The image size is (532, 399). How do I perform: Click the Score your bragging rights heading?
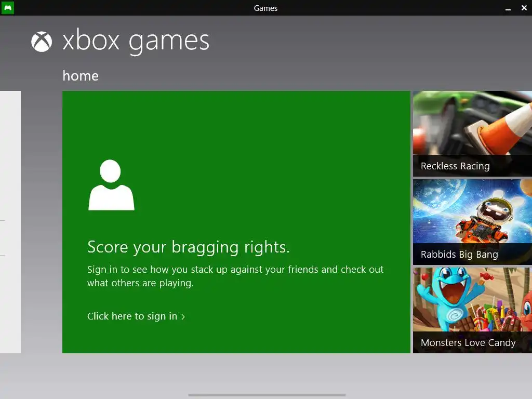tap(188, 247)
